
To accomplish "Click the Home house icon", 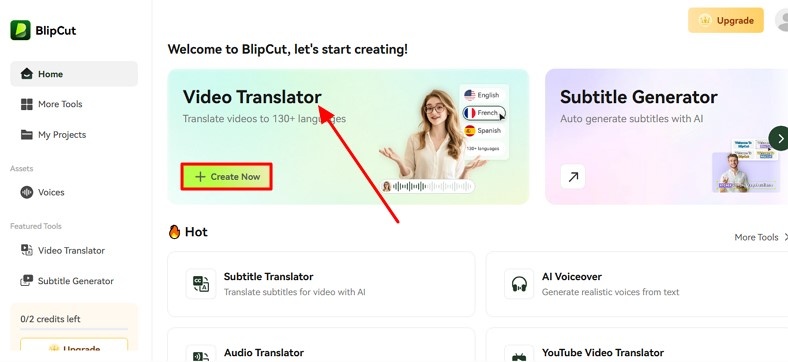I will (27, 74).
